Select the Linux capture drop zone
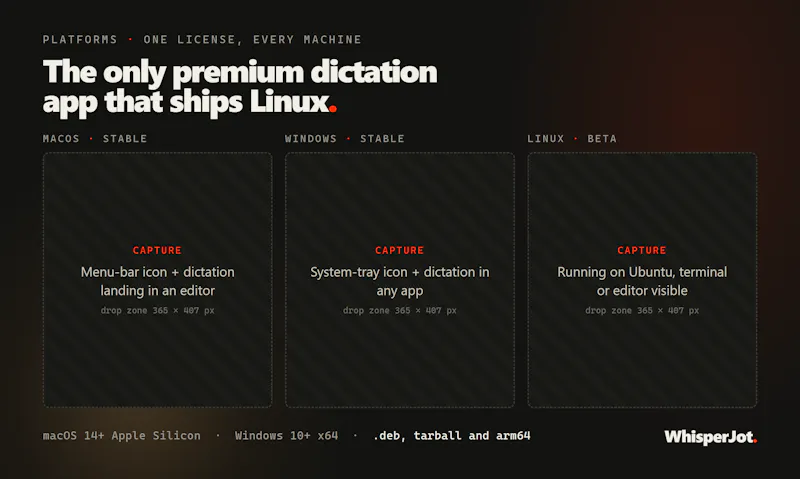 click(x=642, y=280)
